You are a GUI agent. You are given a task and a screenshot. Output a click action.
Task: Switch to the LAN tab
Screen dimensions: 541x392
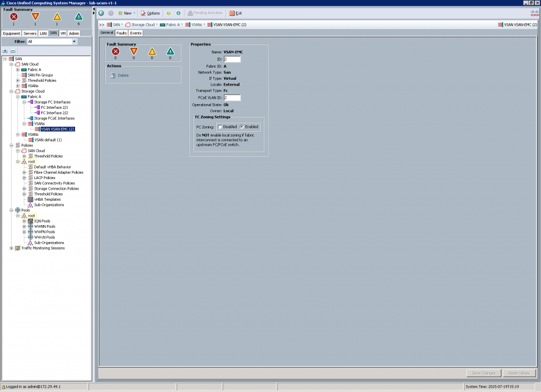(43, 33)
